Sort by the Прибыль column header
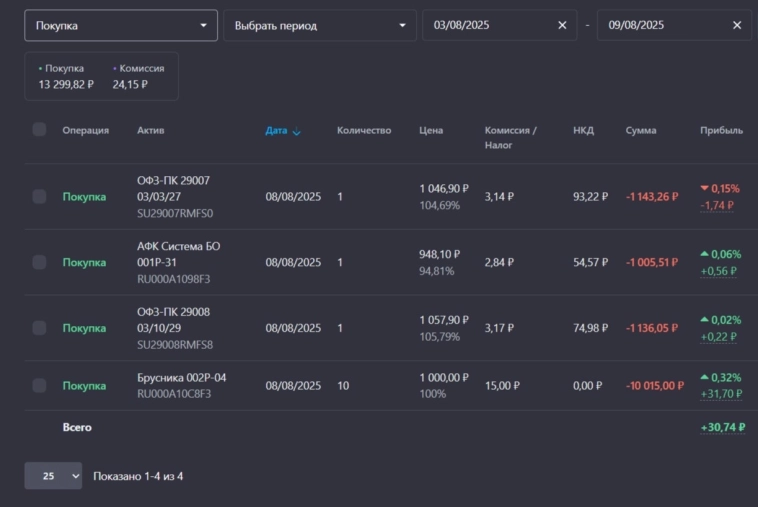 click(x=721, y=130)
